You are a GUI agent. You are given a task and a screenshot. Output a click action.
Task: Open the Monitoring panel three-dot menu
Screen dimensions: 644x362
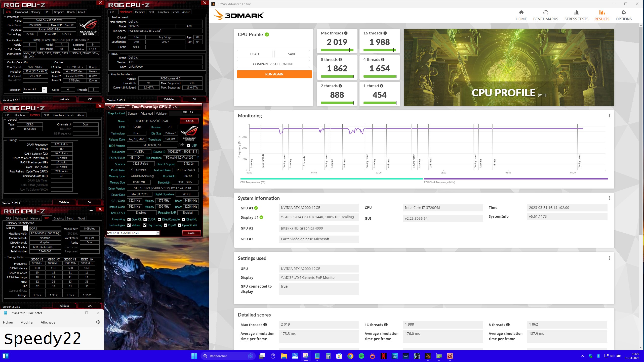[x=609, y=116]
